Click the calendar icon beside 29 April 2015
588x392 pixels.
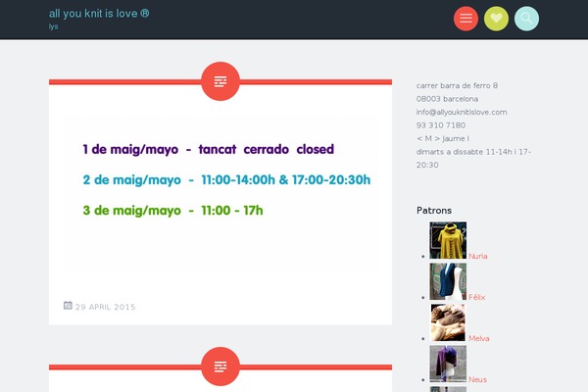pyautogui.click(x=68, y=306)
